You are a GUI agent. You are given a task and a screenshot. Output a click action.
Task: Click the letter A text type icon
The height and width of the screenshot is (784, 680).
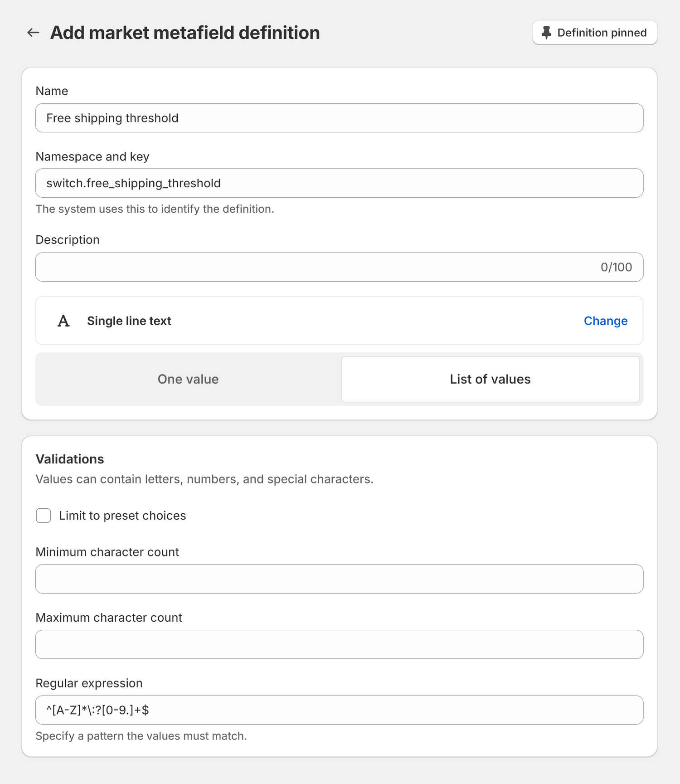[63, 321]
